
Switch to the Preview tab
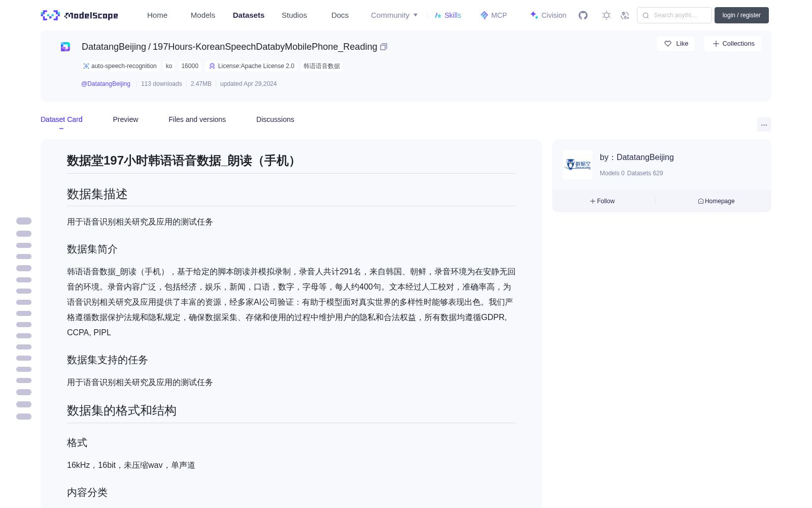pyautogui.click(x=125, y=119)
